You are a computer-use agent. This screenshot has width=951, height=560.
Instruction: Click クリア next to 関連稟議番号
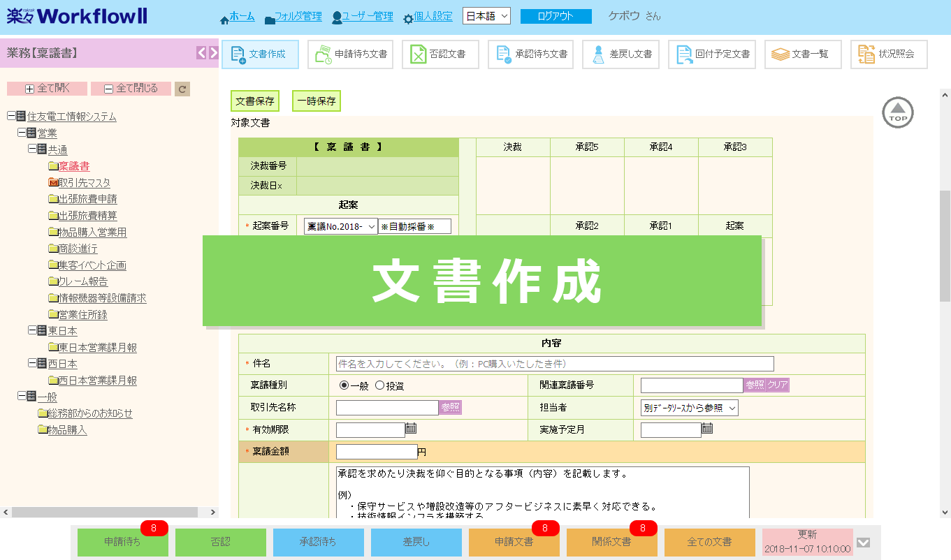pyautogui.click(x=778, y=385)
